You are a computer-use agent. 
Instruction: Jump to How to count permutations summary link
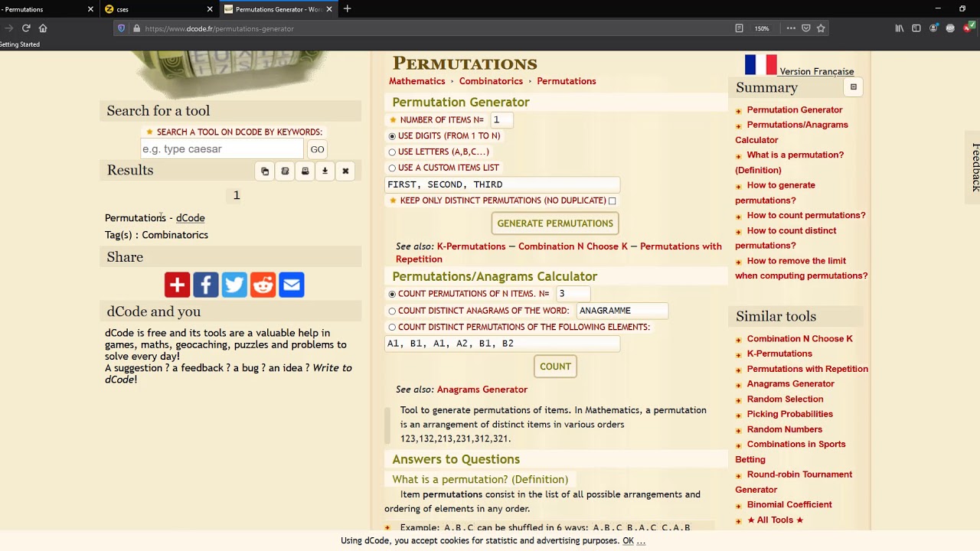click(x=806, y=215)
